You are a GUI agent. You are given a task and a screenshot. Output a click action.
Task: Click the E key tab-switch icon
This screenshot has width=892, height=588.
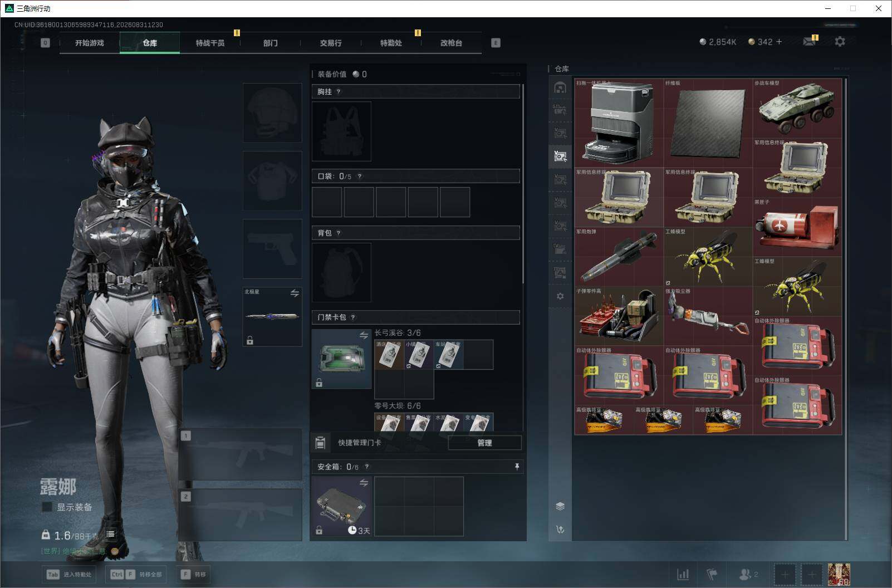tap(496, 43)
